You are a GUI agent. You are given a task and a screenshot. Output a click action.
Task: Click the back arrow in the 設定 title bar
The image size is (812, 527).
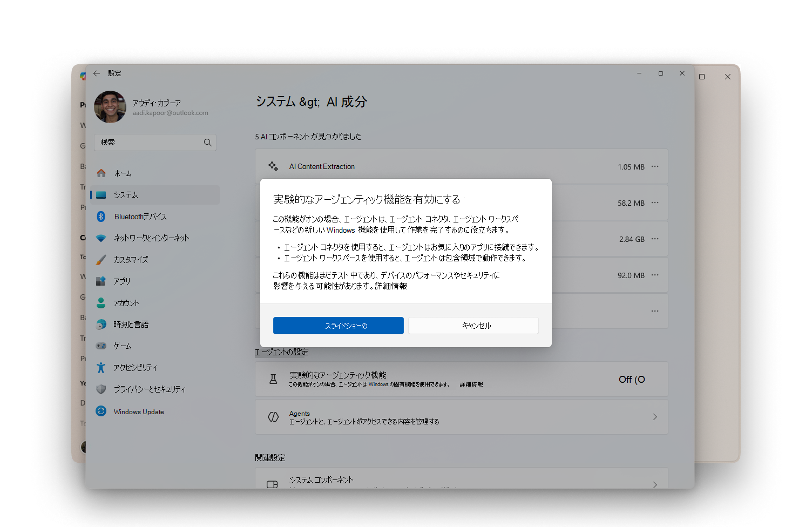click(x=97, y=73)
